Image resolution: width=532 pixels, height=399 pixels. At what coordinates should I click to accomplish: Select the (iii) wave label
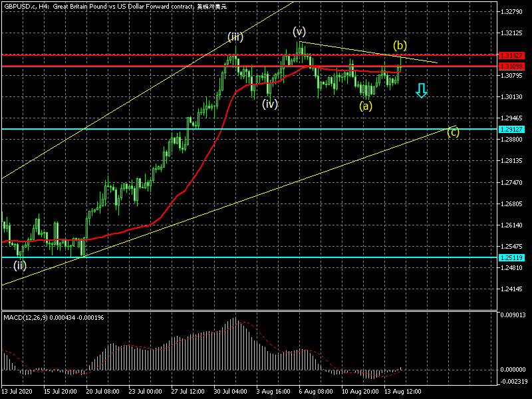point(235,37)
